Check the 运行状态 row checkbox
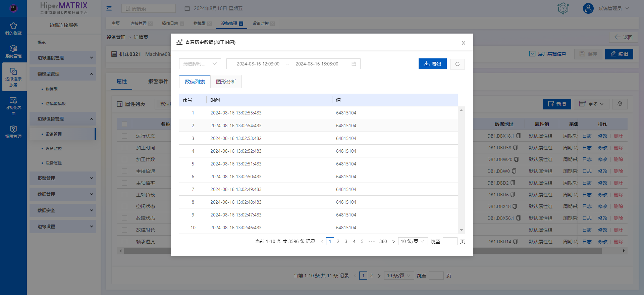 [x=124, y=136]
